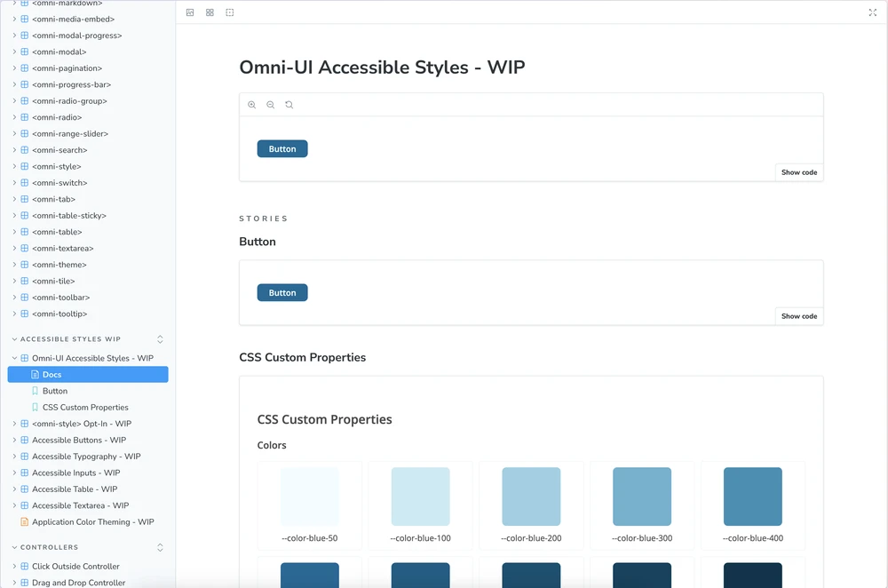Image resolution: width=888 pixels, height=588 pixels.
Task: Click the omni-tab component grid icon
Action: tap(24, 199)
